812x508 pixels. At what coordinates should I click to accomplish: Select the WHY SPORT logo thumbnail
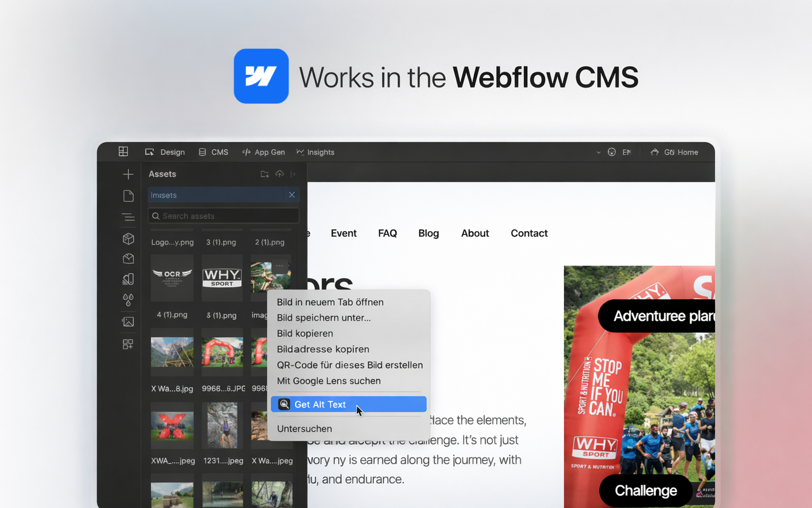click(222, 277)
